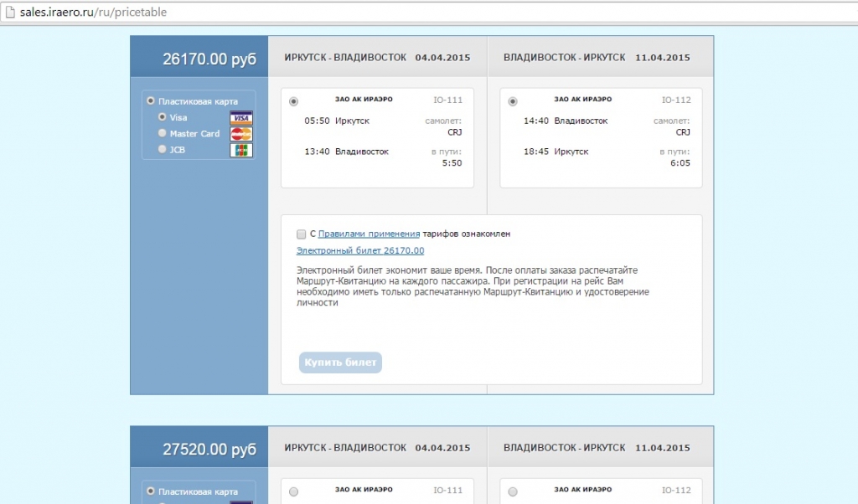The width and height of the screenshot is (858, 504).
Task: Click the Visa card logo
Action: point(241,118)
